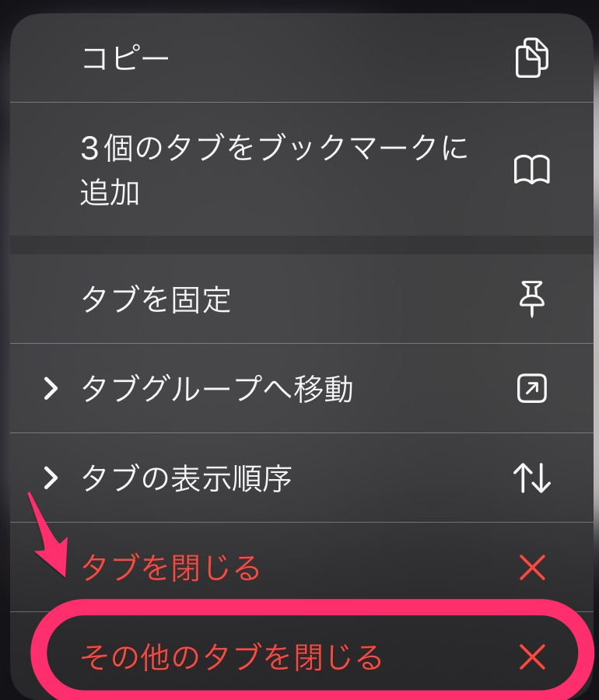
Task: Select the コピー menu entry
Action: [302, 58]
